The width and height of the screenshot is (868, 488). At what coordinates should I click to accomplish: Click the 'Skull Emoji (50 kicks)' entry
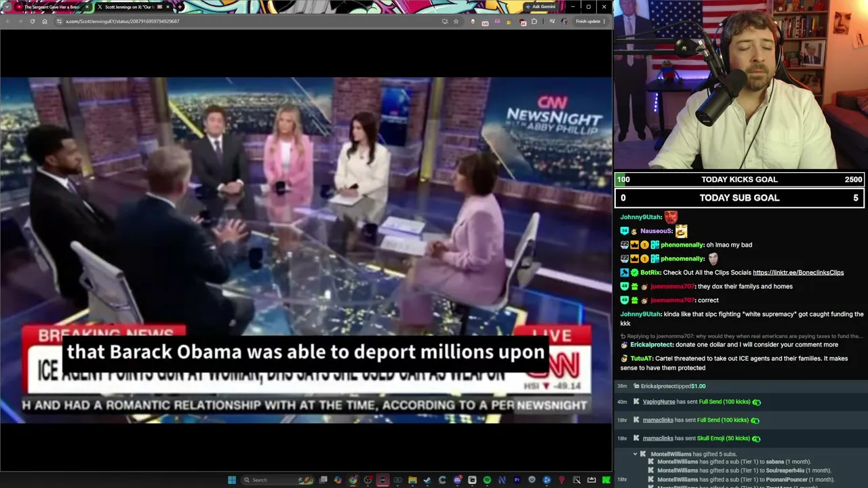pyautogui.click(x=724, y=439)
